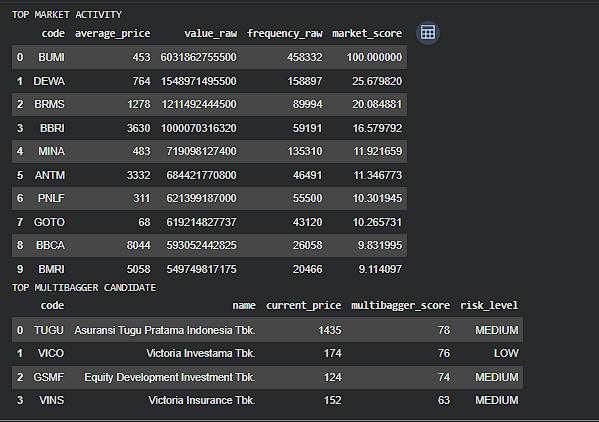The width and height of the screenshot is (599, 422).
Task: Select average price 8044
Action: tap(138, 245)
